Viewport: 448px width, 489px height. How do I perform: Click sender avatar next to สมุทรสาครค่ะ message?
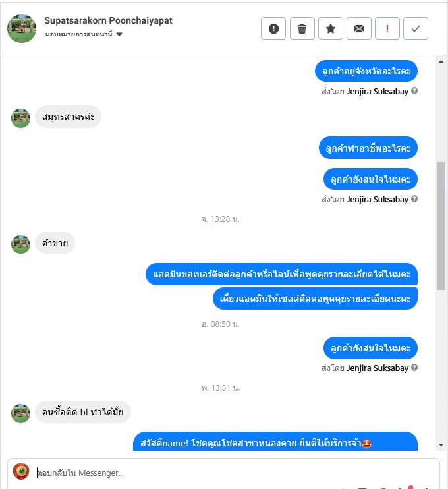20,118
